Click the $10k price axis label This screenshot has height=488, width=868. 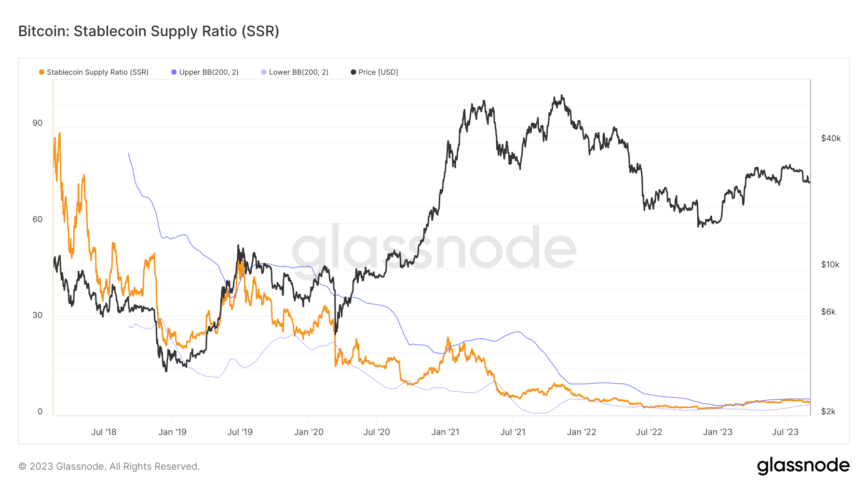click(x=830, y=265)
